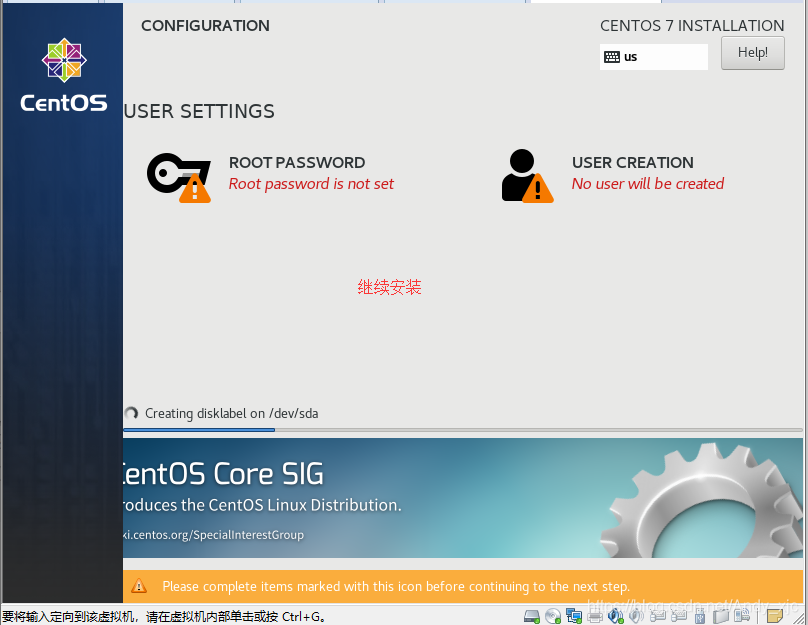Open the User Creation person icon
This screenshot has width=808, height=625.
527,176
